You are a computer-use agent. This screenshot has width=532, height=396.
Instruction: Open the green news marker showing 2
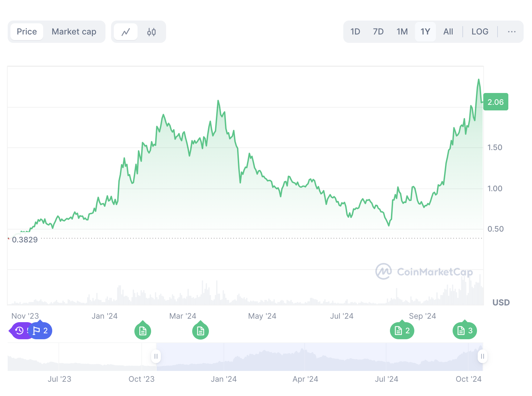pos(402,331)
